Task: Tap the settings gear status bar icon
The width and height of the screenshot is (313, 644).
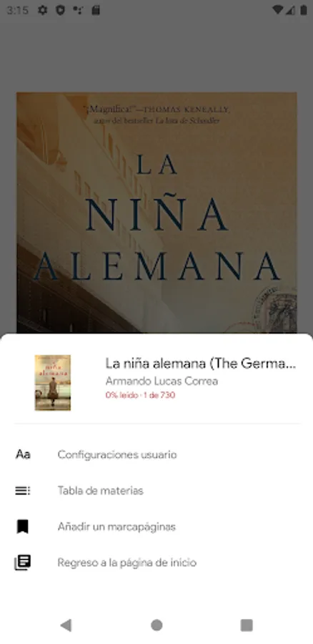Action: 42,10
